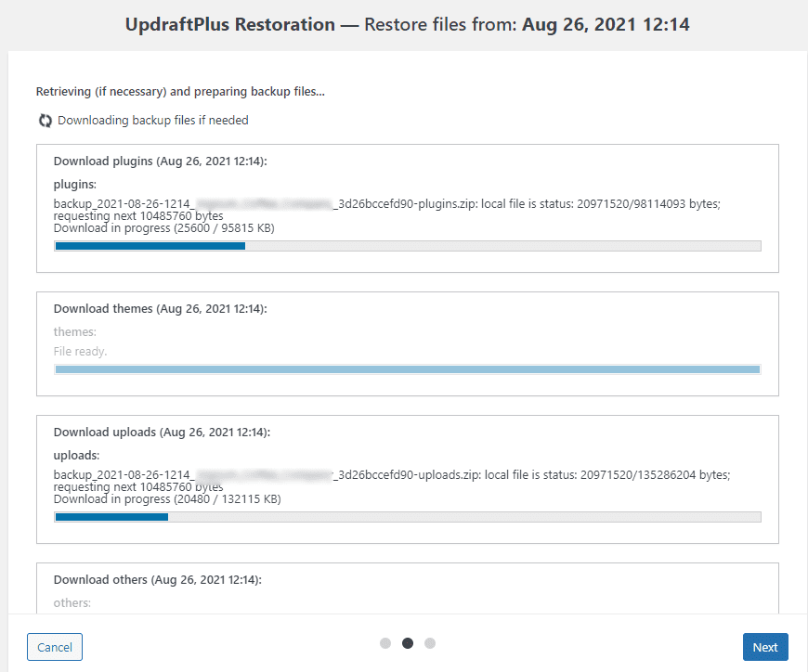Select the first step indicator dot

[385, 643]
